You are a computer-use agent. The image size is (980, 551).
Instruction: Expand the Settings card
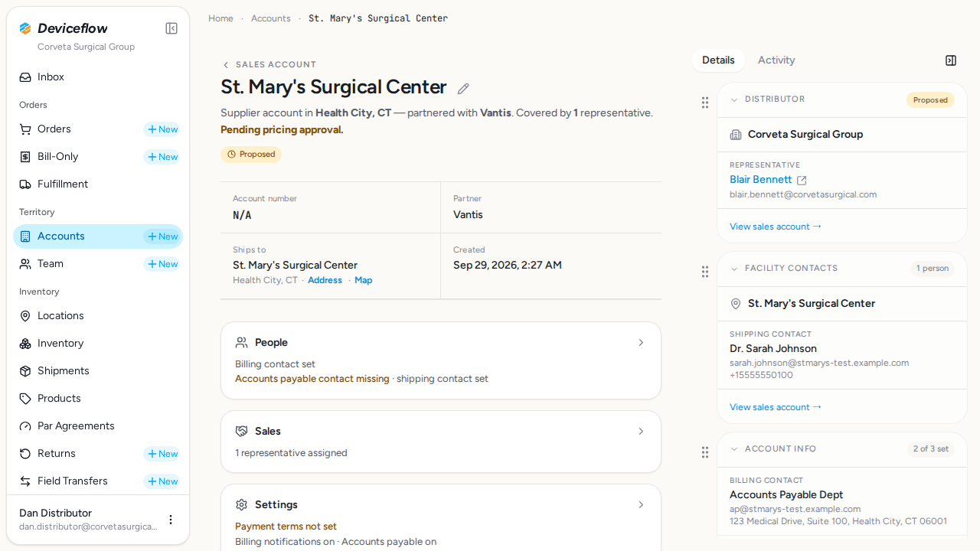(441, 517)
